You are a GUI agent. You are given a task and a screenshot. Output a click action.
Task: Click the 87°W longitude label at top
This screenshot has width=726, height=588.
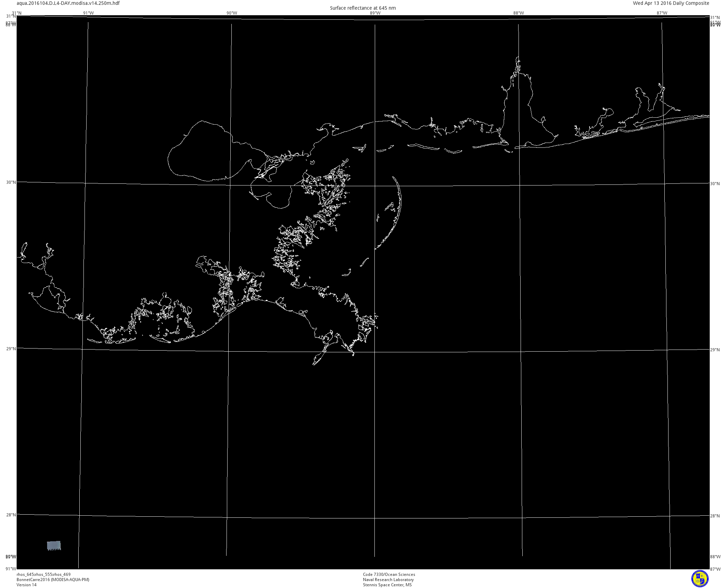662,13
